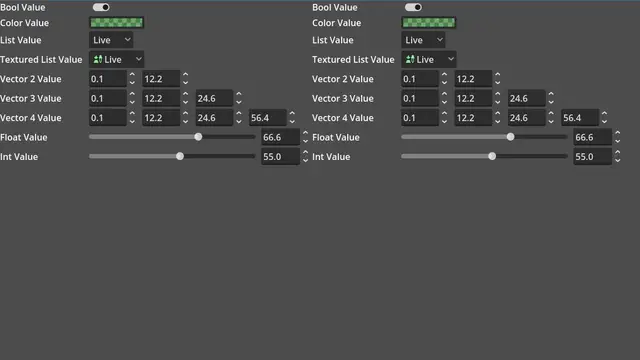Increment left Vector 4 Value first stepper
Screen dimensions: 640x360
(x=132, y=114)
